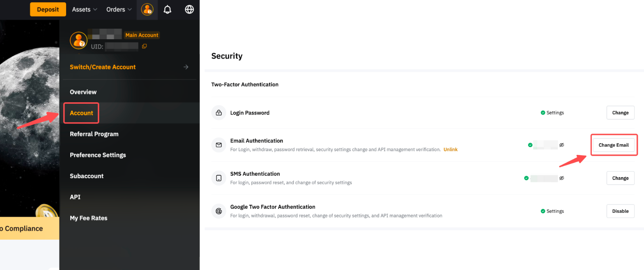Open the Orders dropdown menu

(119, 9)
